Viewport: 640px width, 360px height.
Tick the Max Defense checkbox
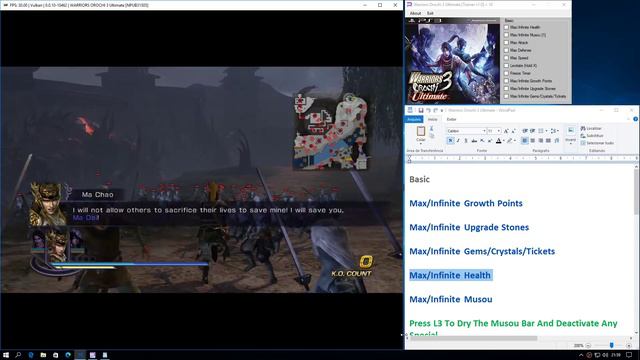507,50
